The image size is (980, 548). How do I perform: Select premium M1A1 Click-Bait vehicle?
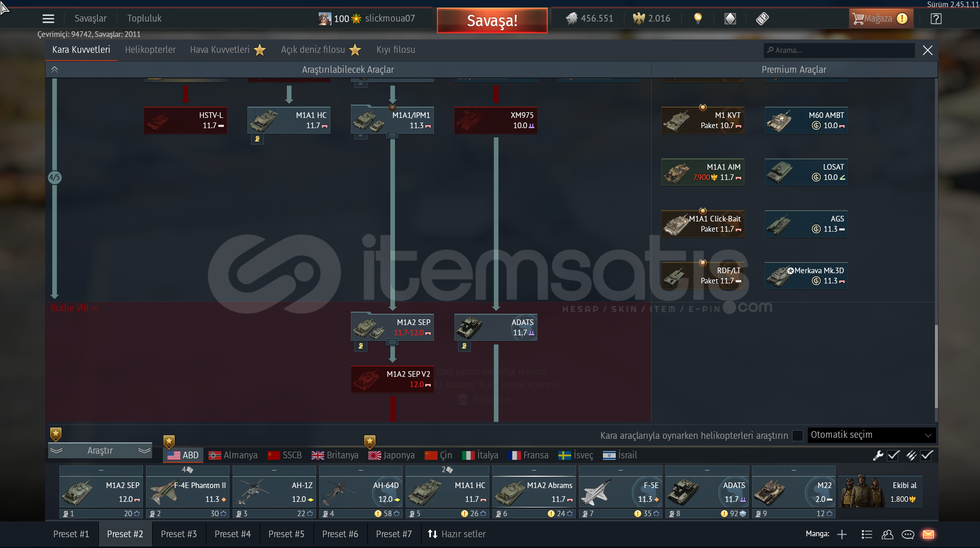click(x=703, y=224)
